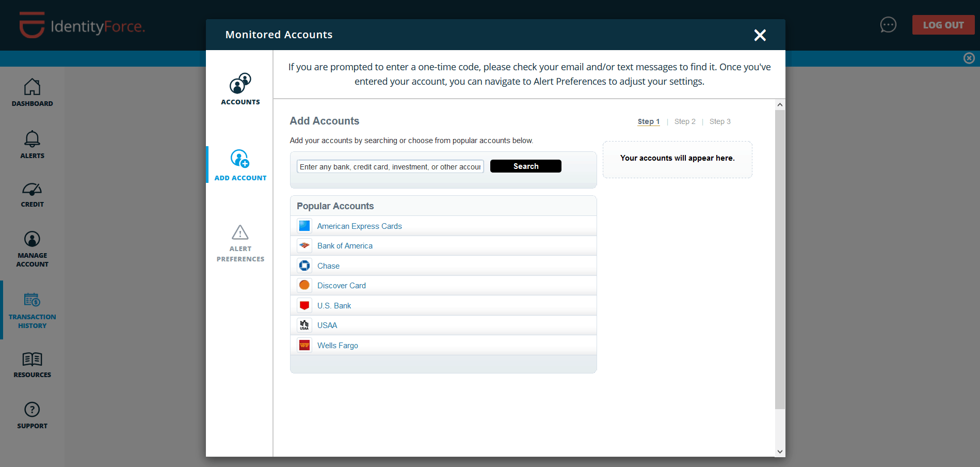Choose Discover Card link

341,286
